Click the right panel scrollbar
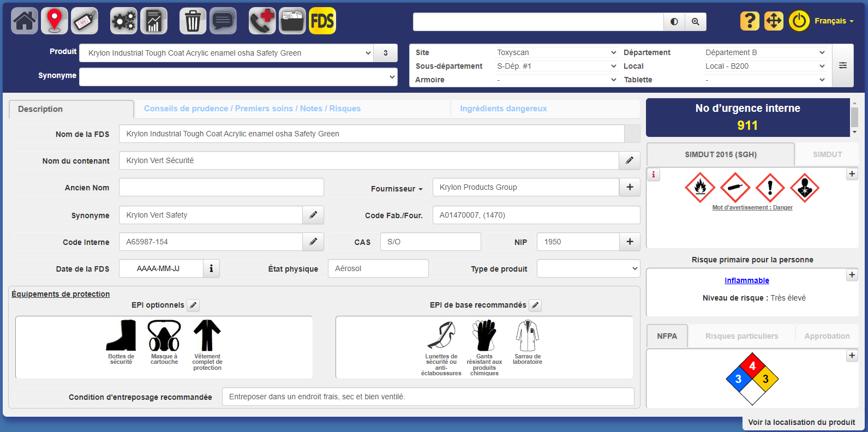 [854, 117]
